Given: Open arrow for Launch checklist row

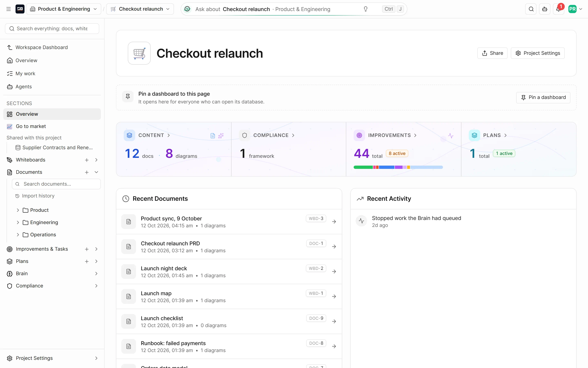Looking at the screenshot, I should [334, 321].
